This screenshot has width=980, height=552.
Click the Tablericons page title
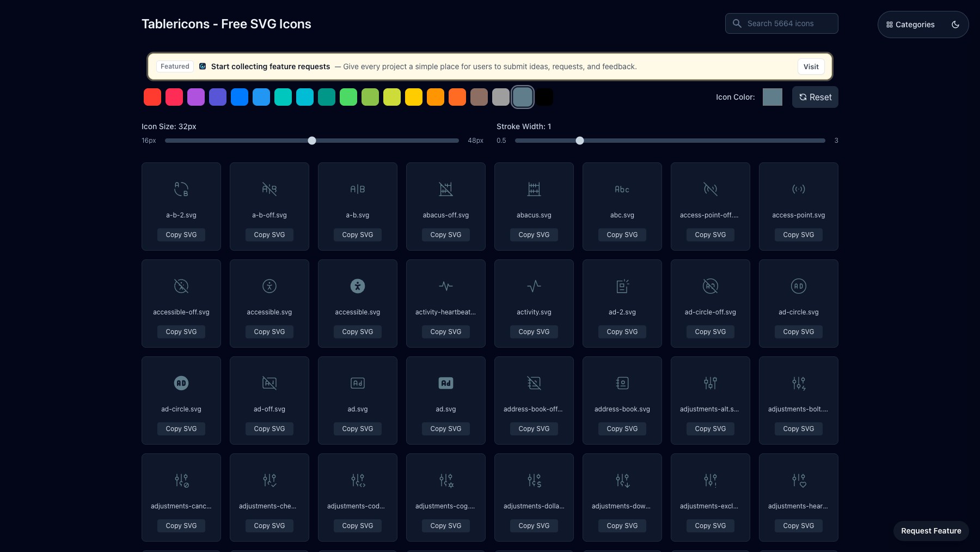coord(226,24)
